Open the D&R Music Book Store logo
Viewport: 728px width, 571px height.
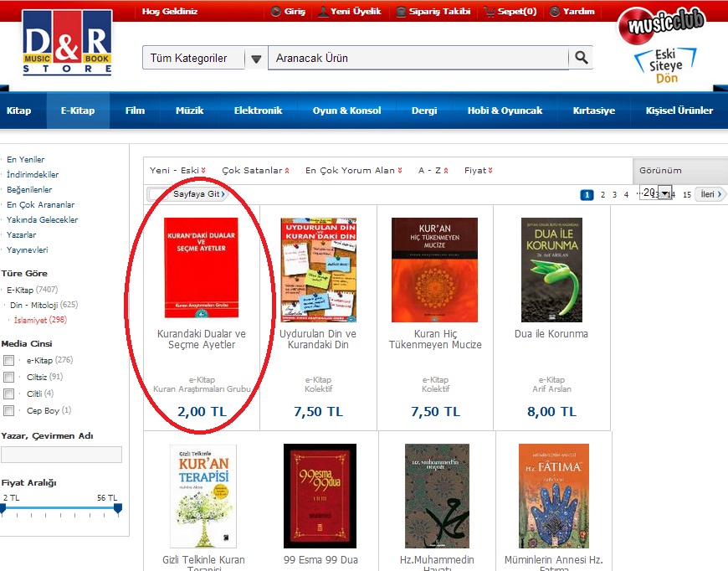tap(67, 43)
